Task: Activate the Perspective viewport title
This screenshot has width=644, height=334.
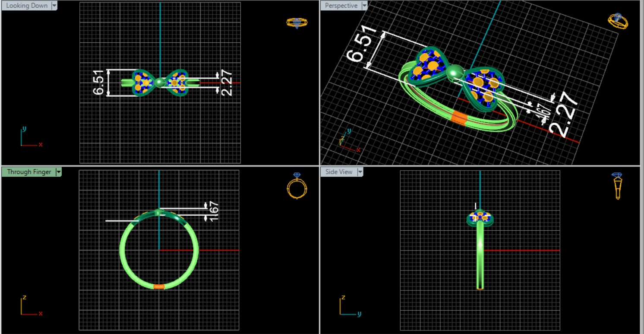Action: [341, 6]
